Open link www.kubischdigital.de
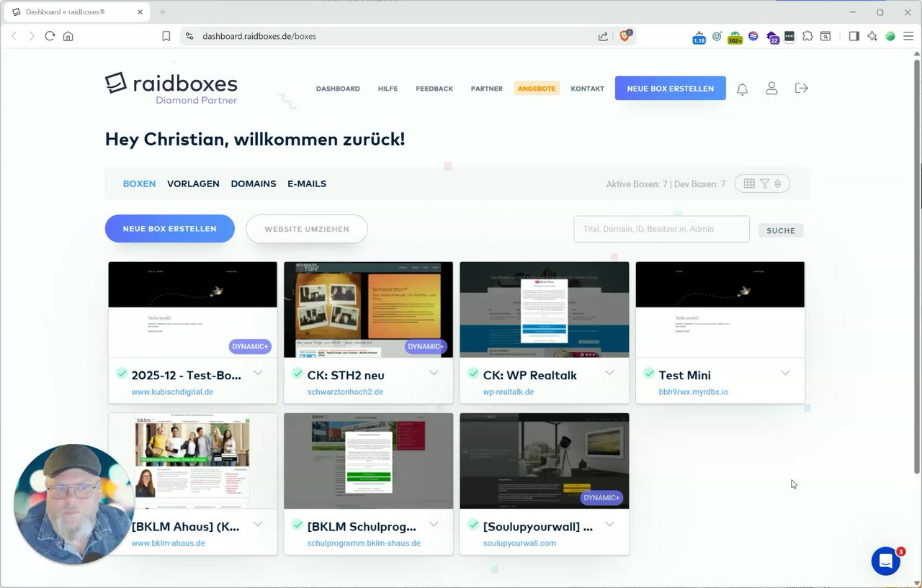This screenshot has width=922, height=588. 172,392
